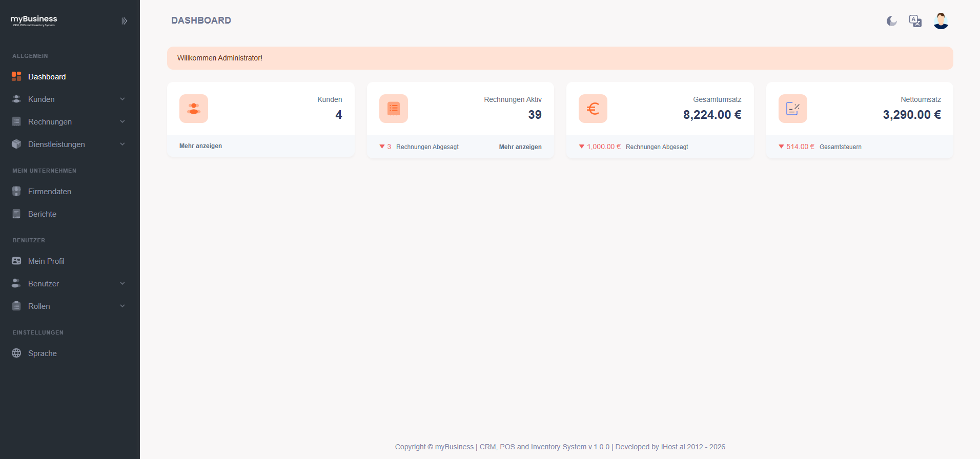Click the Rollen clipboard icon
Screen dimensions: 980x459
coord(16,306)
